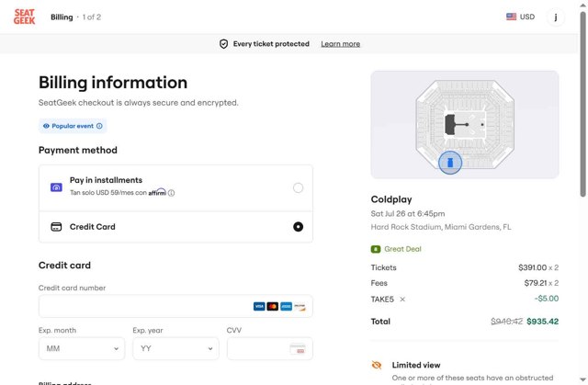This screenshot has width=588, height=385.
Task: Click the struck-through $940.42 price
Action: click(x=506, y=322)
